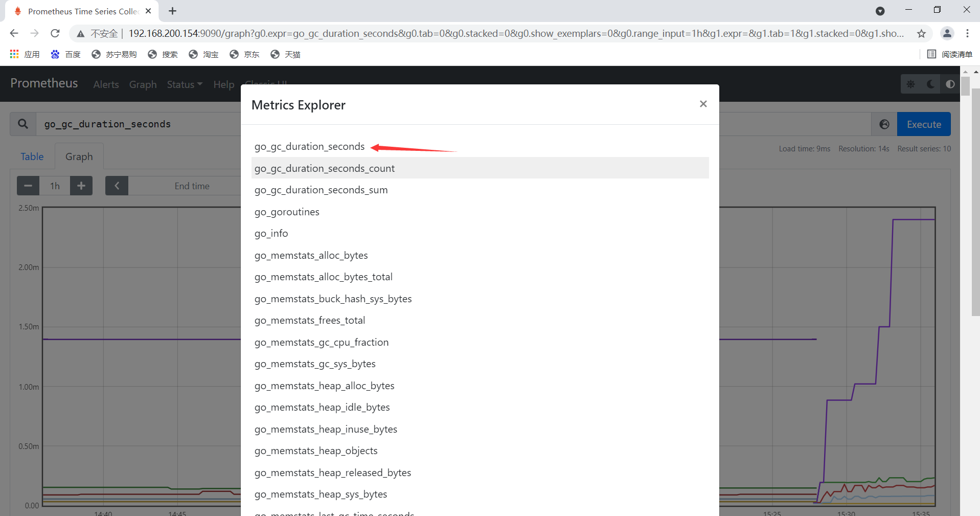Select go_memstats_frees_total metric
The height and width of the screenshot is (516, 980).
tap(480, 321)
